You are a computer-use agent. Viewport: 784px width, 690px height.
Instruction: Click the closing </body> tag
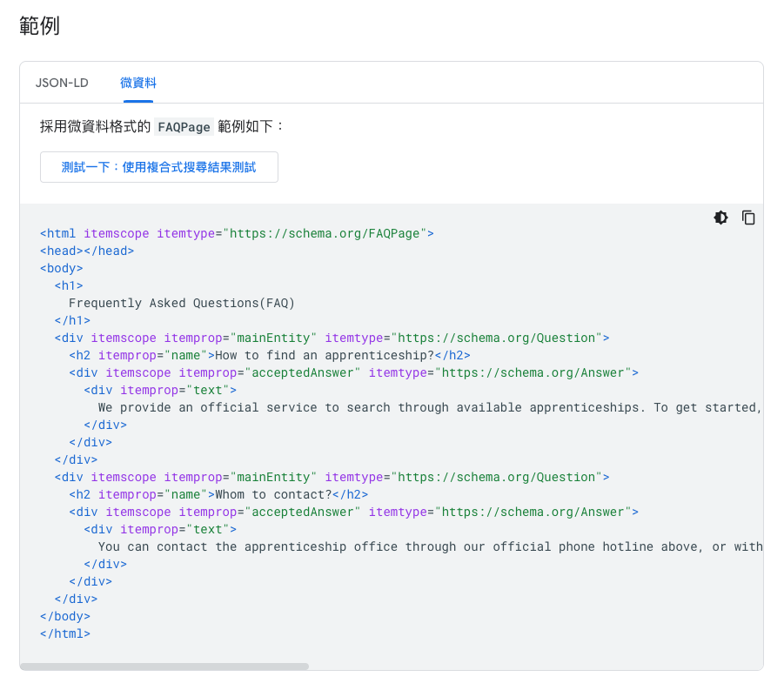[x=65, y=617]
